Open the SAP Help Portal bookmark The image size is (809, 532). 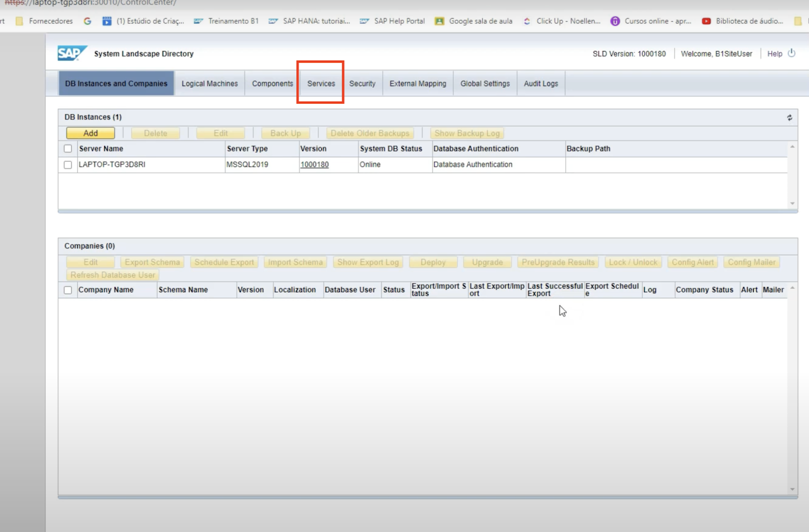pyautogui.click(x=393, y=21)
